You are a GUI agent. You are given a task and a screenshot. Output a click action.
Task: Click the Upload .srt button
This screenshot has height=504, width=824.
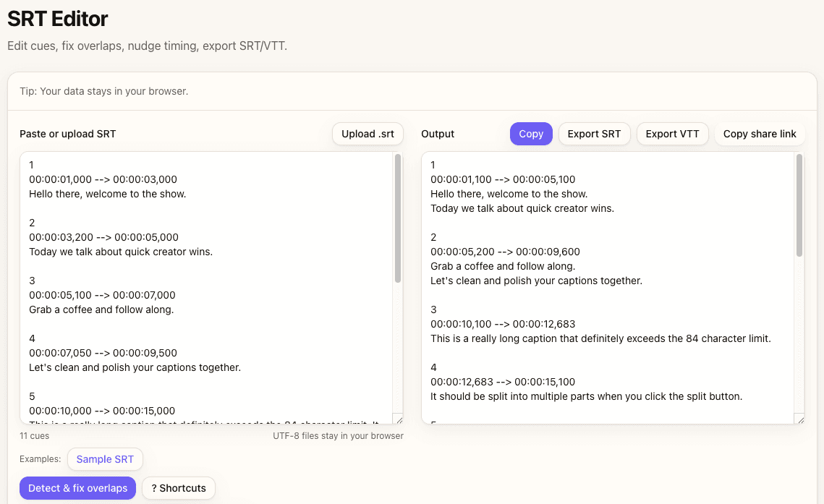(367, 134)
